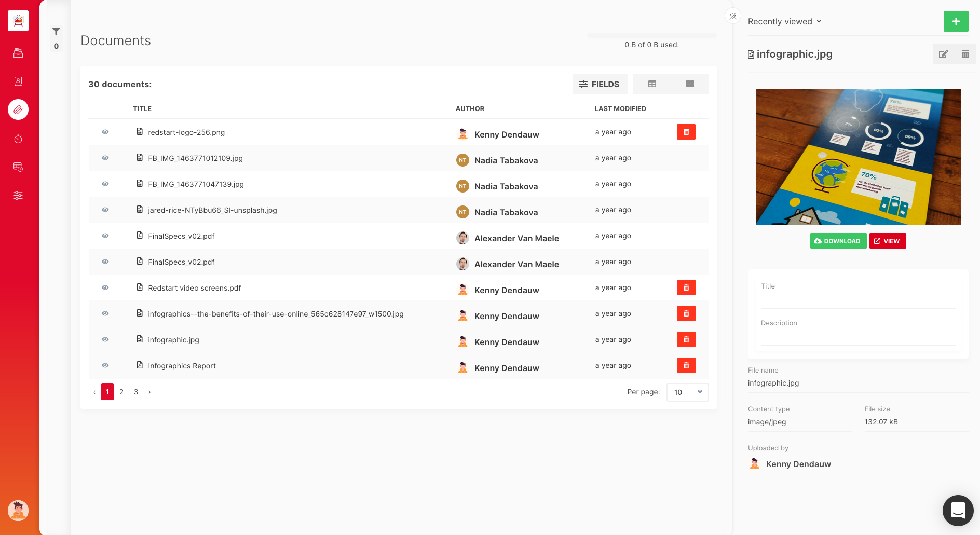Image resolution: width=980 pixels, height=535 pixels.
Task: Toggle eye icon for Infographics Report
Action: 105,365
